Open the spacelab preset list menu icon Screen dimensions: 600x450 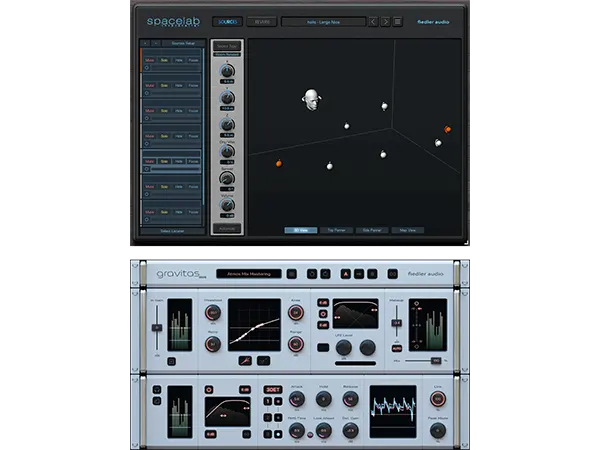(398, 22)
